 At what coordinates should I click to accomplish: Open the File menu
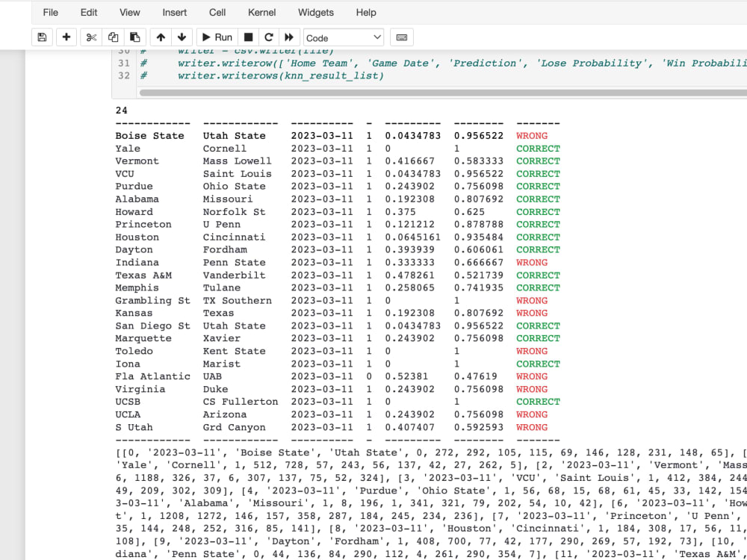pyautogui.click(x=50, y=12)
